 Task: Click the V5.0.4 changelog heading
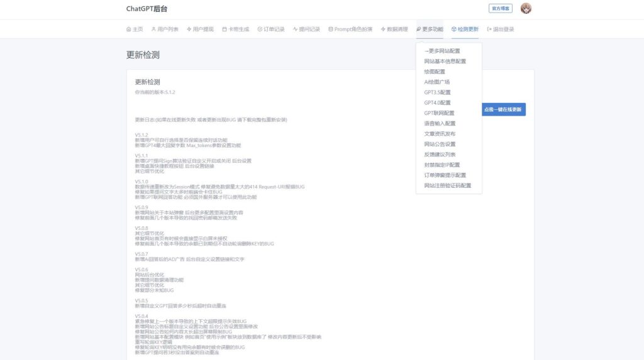[x=142, y=316]
